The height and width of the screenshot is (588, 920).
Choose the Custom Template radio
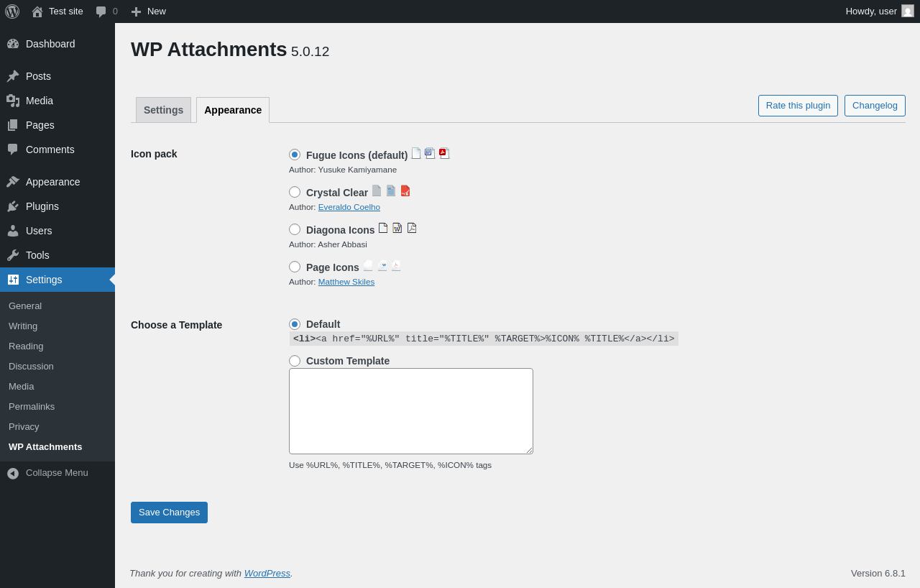[x=295, y=361]
